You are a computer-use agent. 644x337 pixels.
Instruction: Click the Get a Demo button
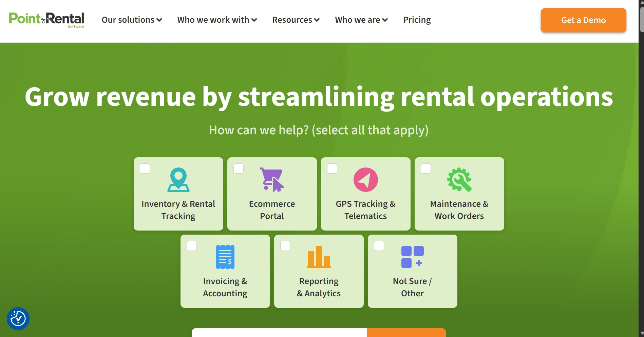point(584,20)
